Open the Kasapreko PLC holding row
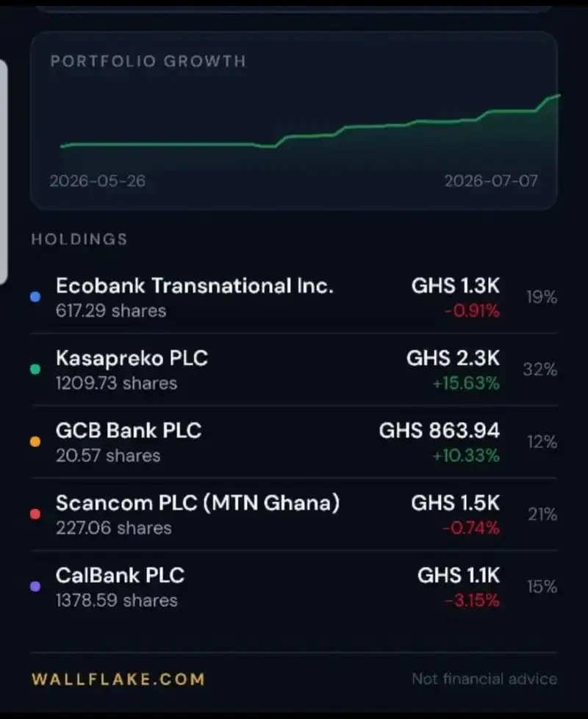 [294, 370]
